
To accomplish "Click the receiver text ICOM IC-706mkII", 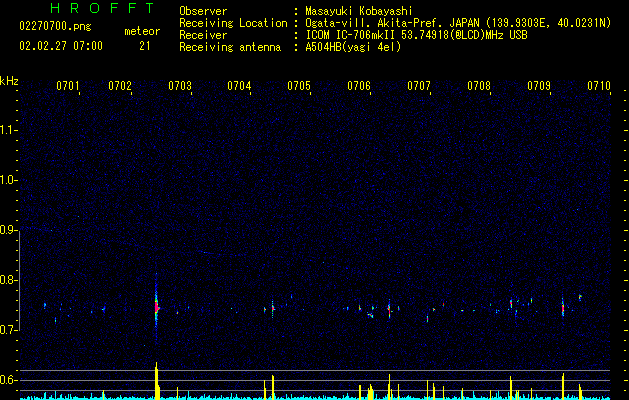I will click(x=351, y=35).
